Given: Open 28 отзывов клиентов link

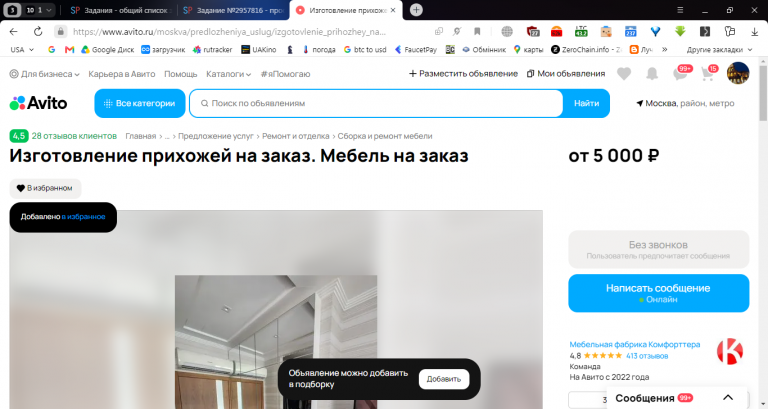Looking at the screenshot, I should [x=74, y=136].
